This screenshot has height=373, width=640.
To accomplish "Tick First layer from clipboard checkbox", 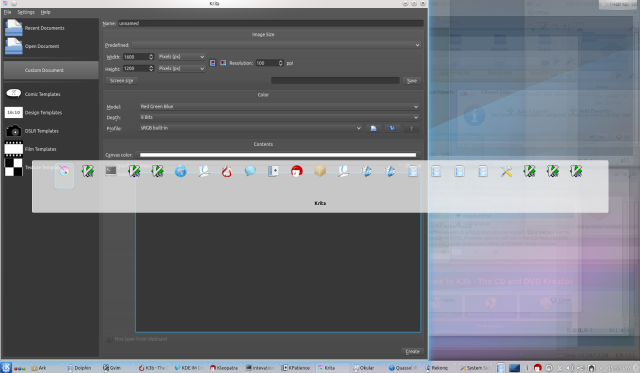I will tap(109, 339).
